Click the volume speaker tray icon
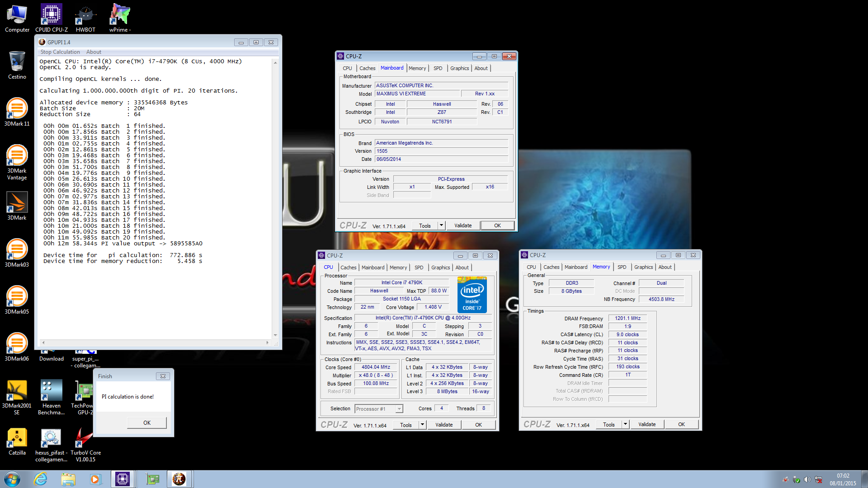 [807, 479]
